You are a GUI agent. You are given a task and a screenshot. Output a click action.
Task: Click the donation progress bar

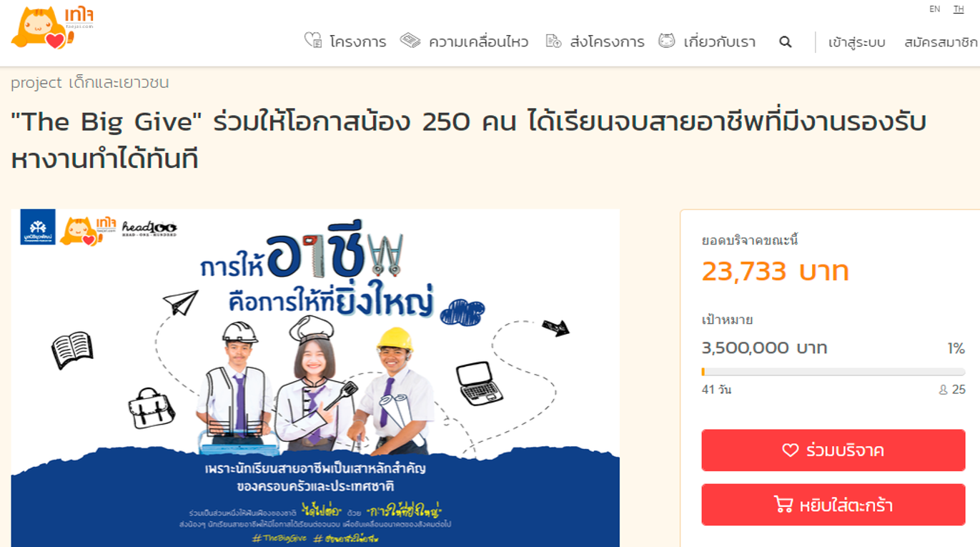coord(833,372)
